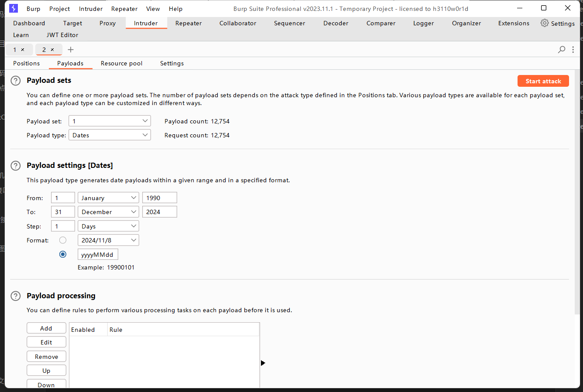Screen dimensions: 583x392
Task: Switch to the Organizer tab
Action: click(x=466, y=23)
